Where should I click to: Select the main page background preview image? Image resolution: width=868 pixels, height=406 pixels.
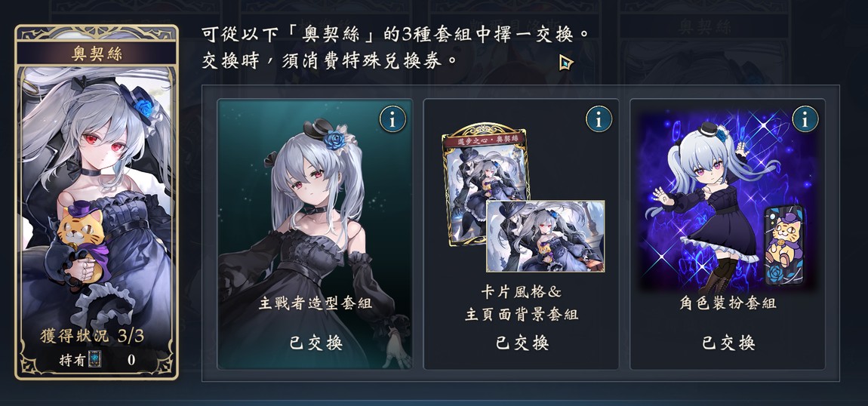pyautogui.click(x=545, y=236)
